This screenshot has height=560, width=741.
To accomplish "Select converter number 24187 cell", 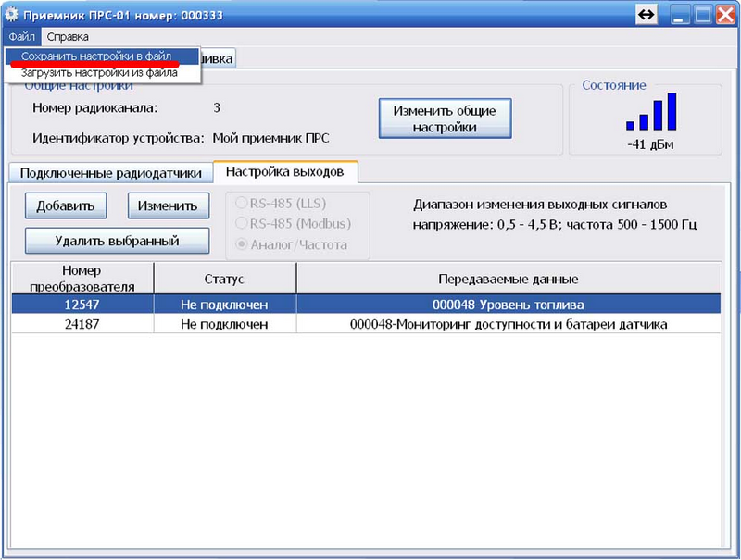I will (x=82, y=324).
